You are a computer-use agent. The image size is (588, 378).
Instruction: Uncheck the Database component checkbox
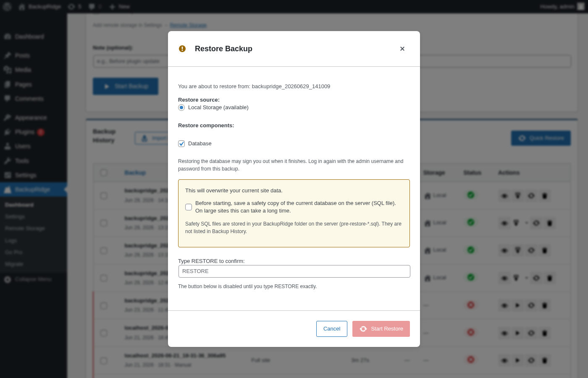(x=181, y=144)
